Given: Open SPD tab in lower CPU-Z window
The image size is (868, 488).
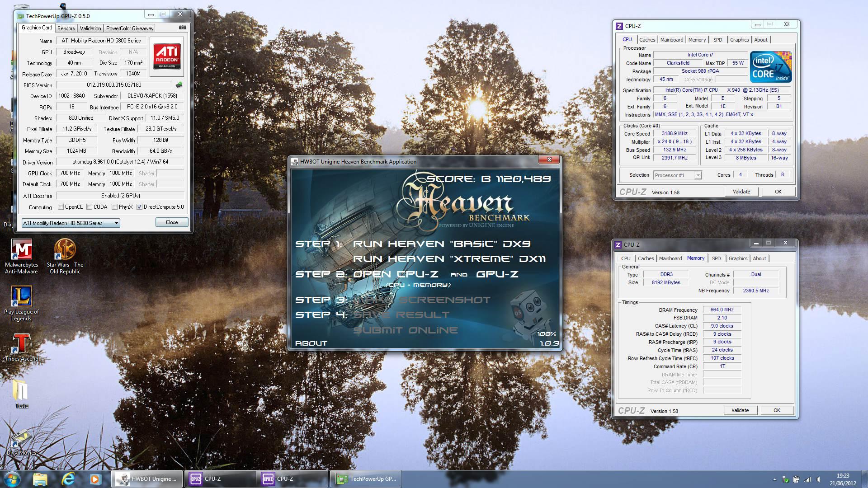Looking at the screenshot, I should [x=717, y=258].
